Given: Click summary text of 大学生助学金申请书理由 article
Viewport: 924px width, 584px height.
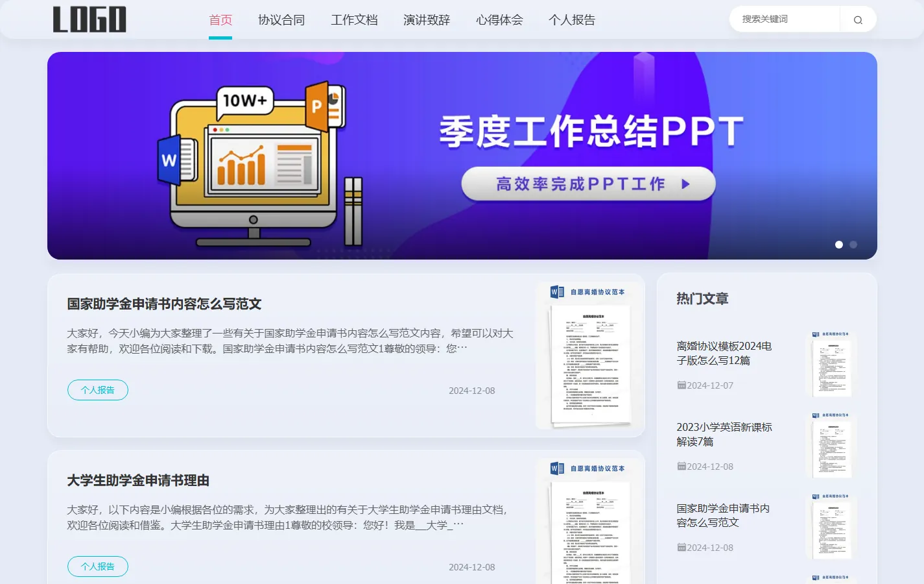Looking at the screenshot, I should (288, 517).
